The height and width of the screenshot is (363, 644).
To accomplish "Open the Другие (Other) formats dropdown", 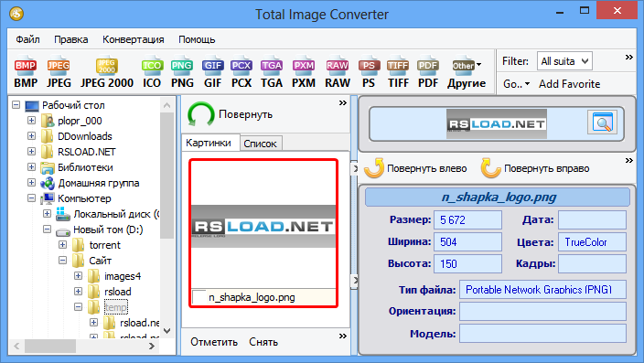I will click(467, 73).
